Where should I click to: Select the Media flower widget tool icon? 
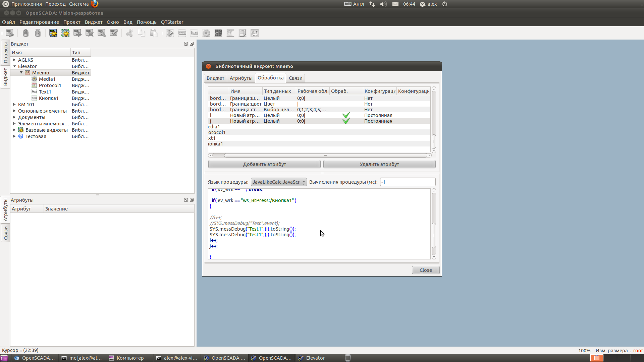(x=206, y=33)
